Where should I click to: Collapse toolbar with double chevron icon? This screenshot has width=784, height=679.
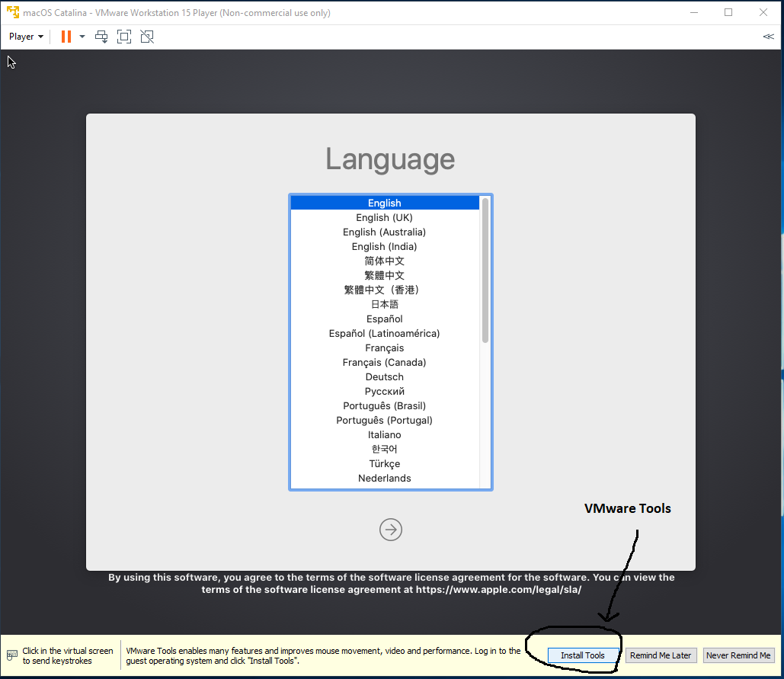(x=769, y=37)
